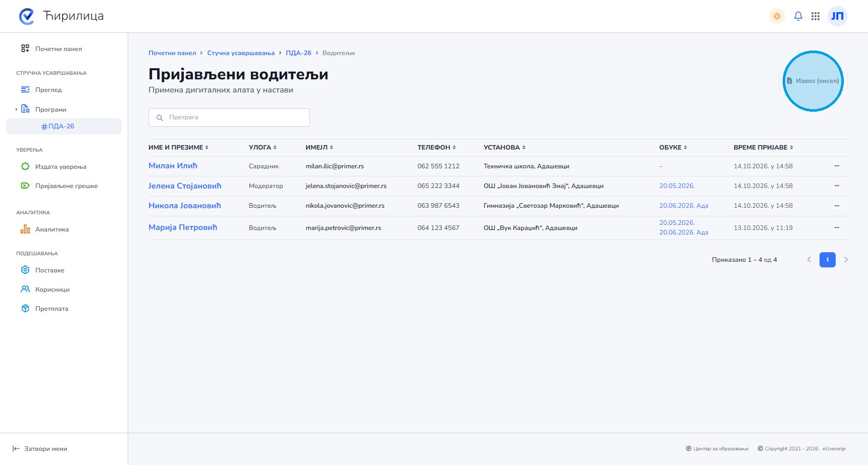Click the Претрага search field

coord(229,117)
